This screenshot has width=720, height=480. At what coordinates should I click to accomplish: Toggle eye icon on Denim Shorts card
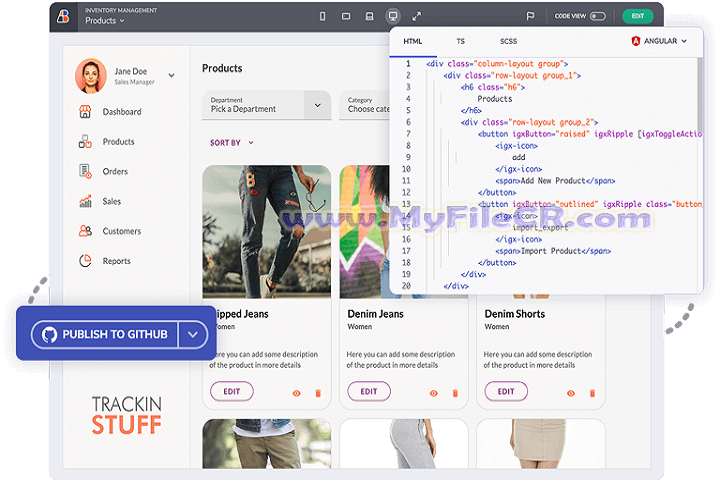[571, 393]
